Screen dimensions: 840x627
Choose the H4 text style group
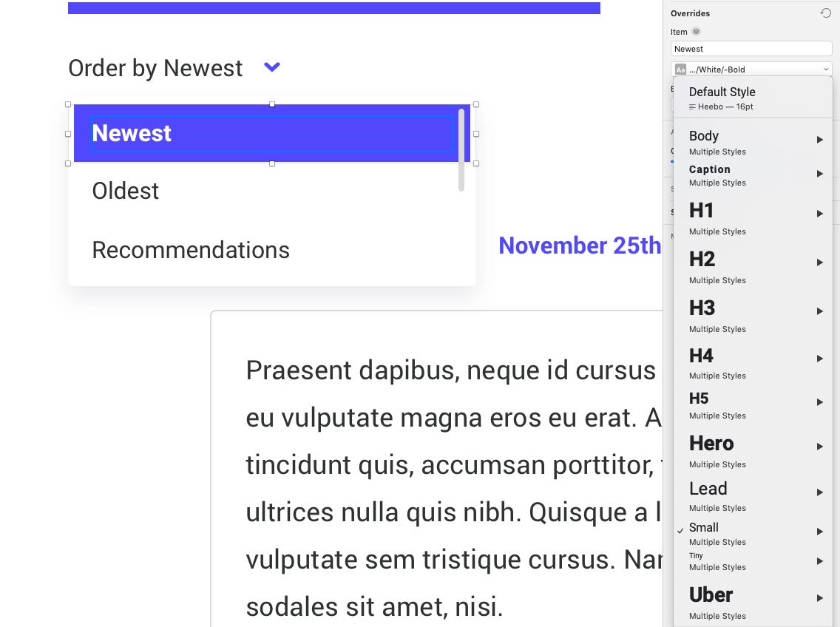coord(753,362)
